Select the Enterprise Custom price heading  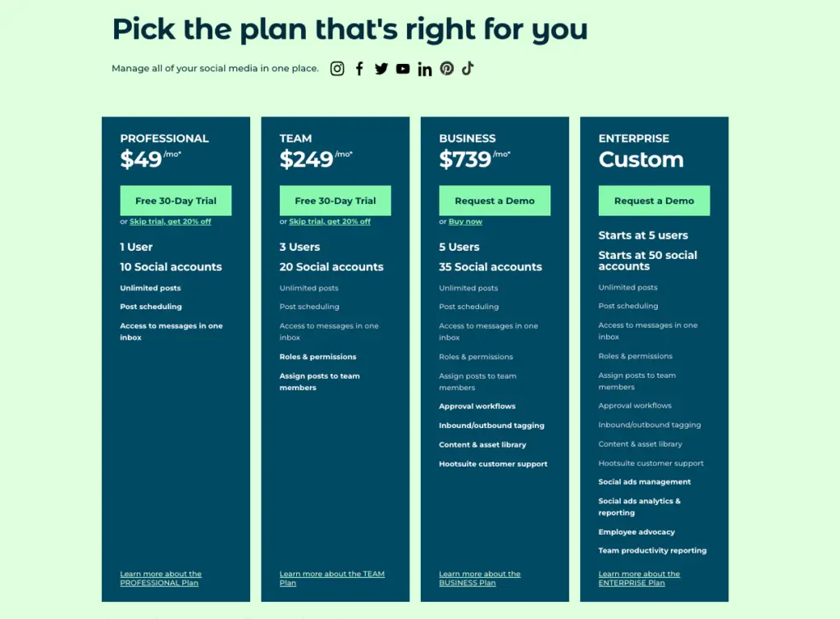641,160
